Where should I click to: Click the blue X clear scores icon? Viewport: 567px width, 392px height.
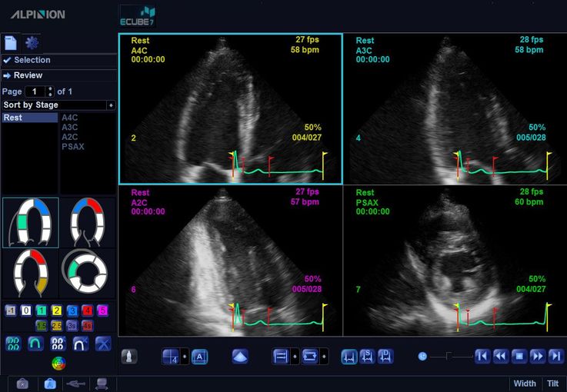104,344
